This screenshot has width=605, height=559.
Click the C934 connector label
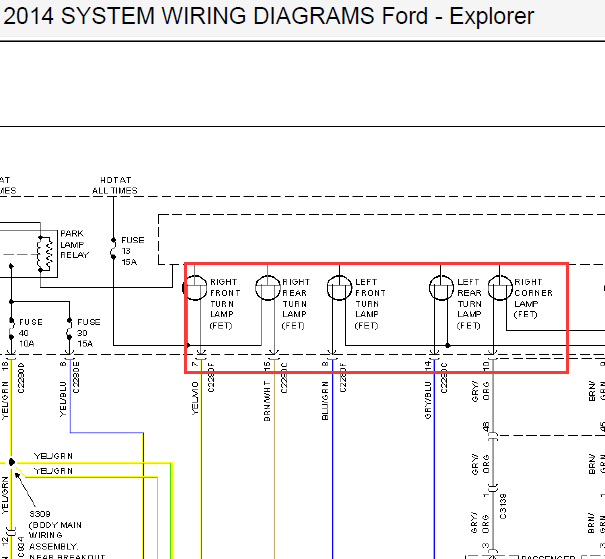(x=21, y=547)
